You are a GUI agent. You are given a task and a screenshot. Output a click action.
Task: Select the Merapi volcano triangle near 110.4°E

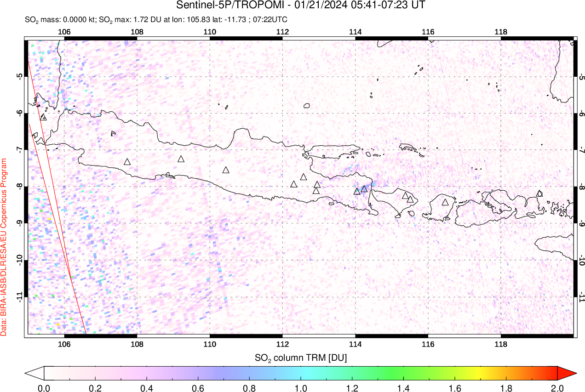click(226, 170)
